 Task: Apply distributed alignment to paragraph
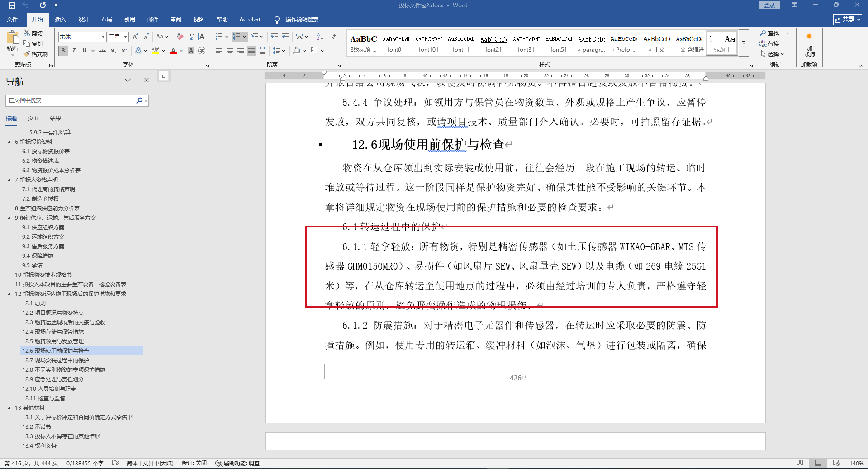262,51
